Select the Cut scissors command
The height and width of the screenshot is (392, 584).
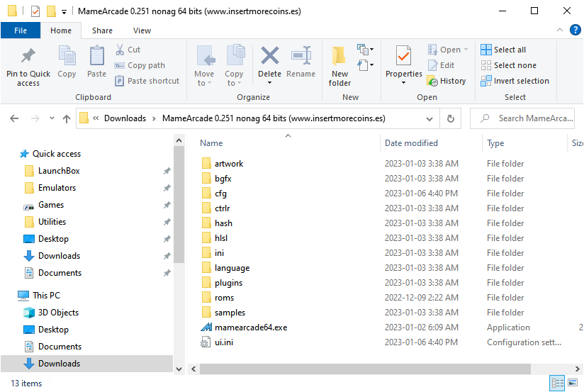click(128, 50)
